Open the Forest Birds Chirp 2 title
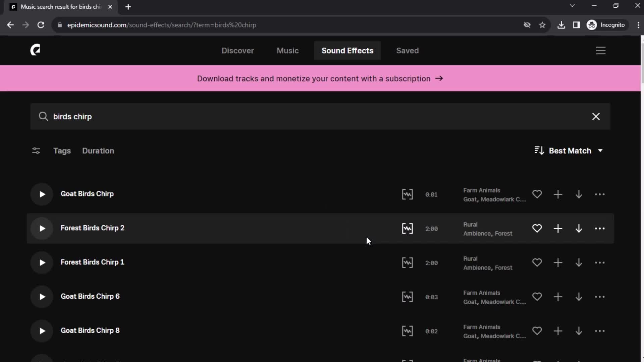Screen dimensions: 644x362 click(92, 228)
